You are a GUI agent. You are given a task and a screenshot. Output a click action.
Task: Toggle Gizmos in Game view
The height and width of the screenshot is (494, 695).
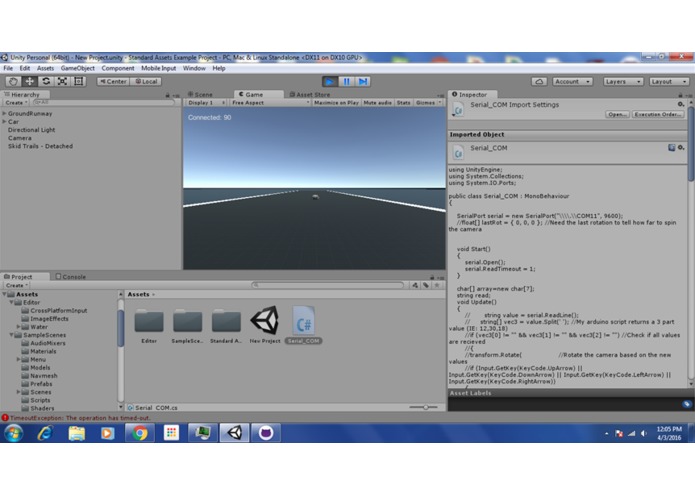pyautogui.click(x=428, y=103)
